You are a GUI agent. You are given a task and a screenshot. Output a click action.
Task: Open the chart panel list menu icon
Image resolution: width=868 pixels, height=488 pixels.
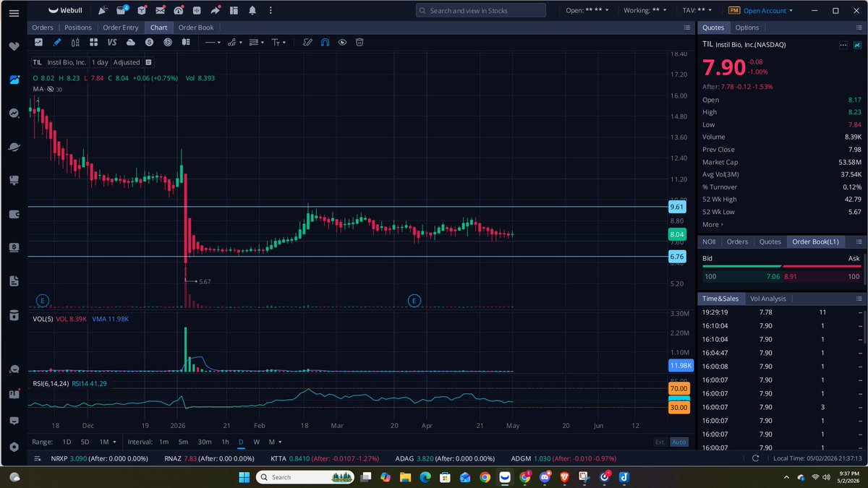point(687,27)
